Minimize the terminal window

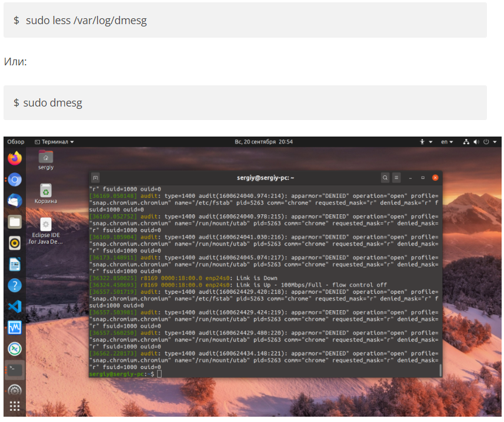click(410, 178)
